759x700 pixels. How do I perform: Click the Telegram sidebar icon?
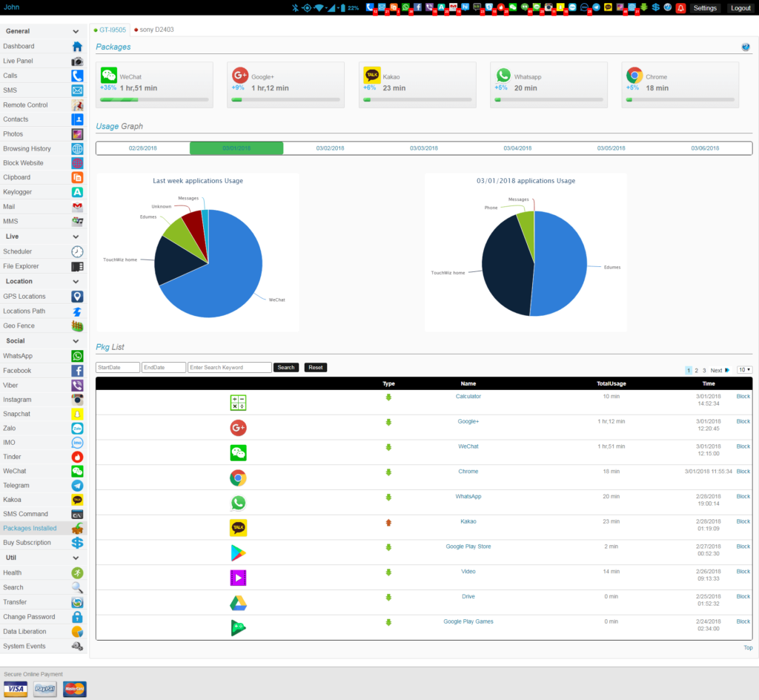pos(77,485)
